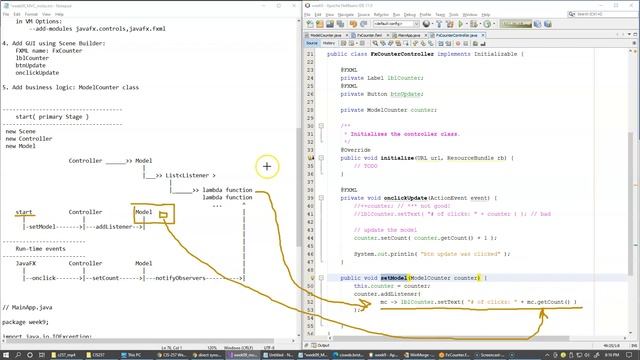Click the red Start Macro Recording icon
The width and height of the screenshot is (640, 360).
click(458, 43)
